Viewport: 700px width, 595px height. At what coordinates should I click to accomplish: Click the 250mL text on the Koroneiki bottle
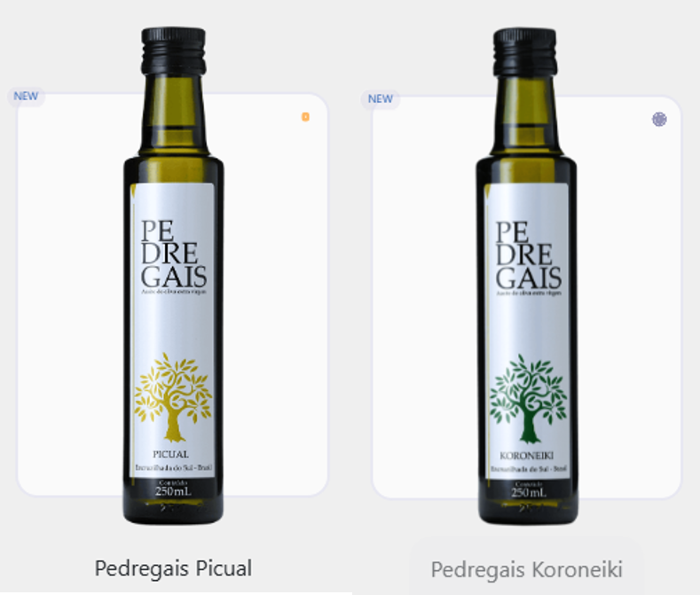(529, 493)
